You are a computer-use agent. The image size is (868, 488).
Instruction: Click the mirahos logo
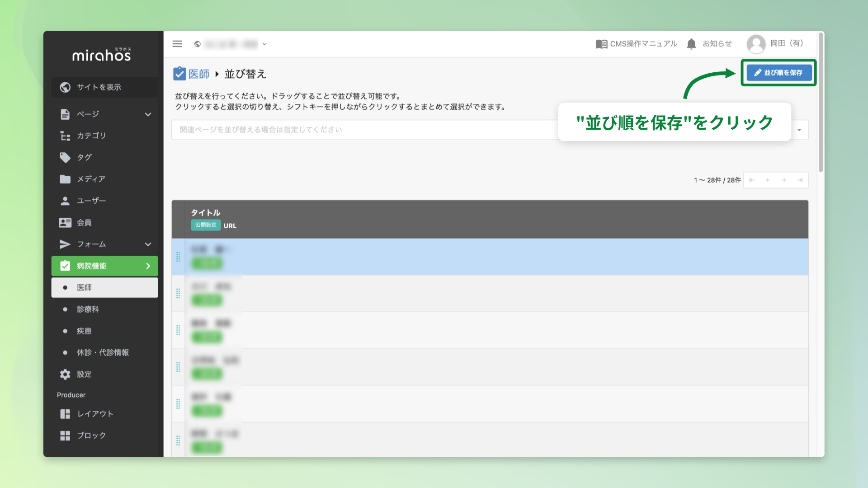pyautogui.click(x=102, y=55)
